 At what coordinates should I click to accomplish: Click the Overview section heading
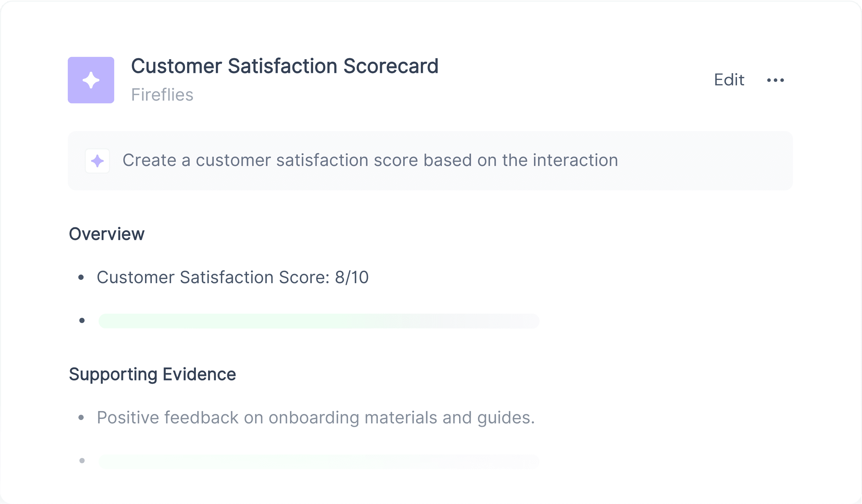pos(107,234)
